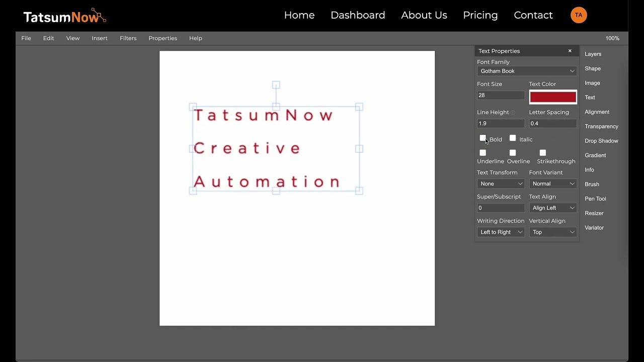Click the Line Height input field

[501, 123]
